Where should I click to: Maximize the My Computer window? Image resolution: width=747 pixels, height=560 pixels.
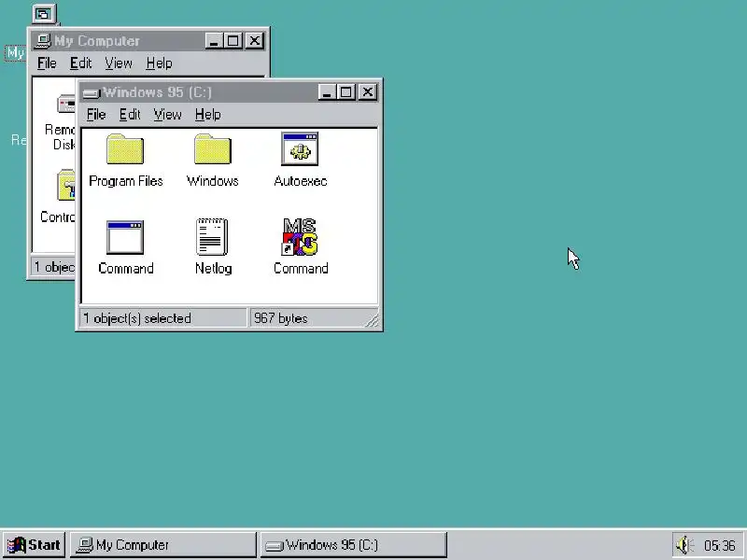coord(233,40)
